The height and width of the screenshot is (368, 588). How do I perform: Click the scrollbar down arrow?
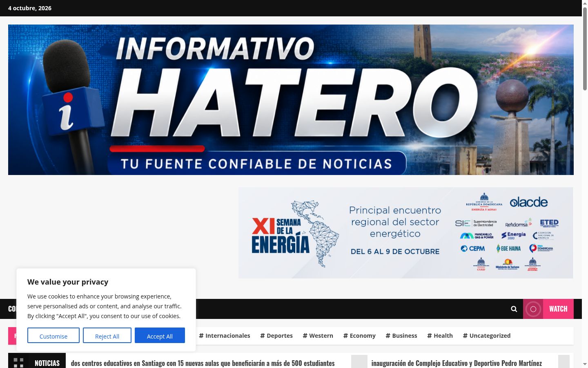[585, 364]
